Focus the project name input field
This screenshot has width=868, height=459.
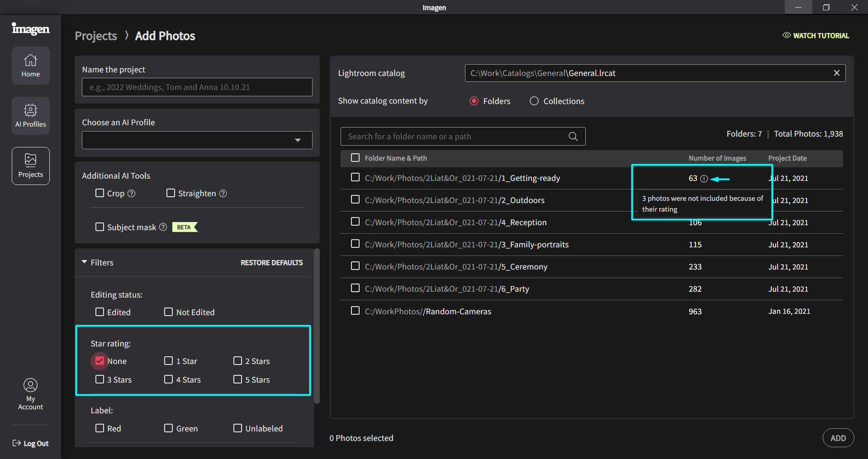click(x=197, y=87)
